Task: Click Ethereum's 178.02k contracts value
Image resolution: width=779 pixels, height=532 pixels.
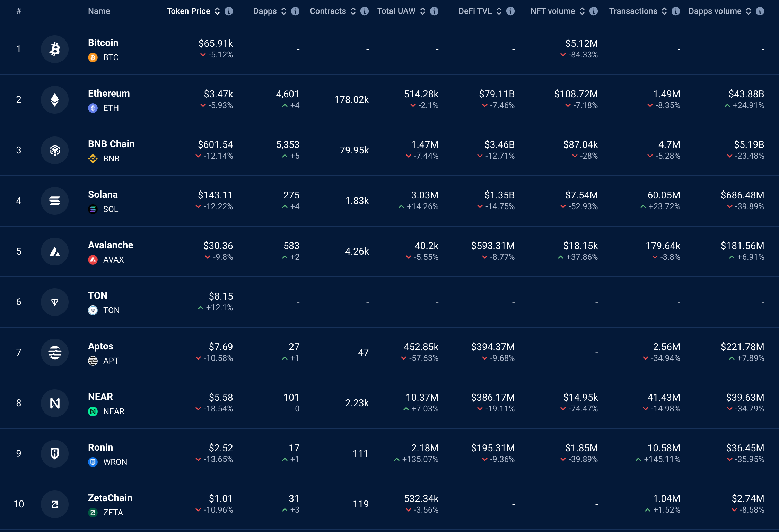Action: pyautogui.click(x=351, y=99)
